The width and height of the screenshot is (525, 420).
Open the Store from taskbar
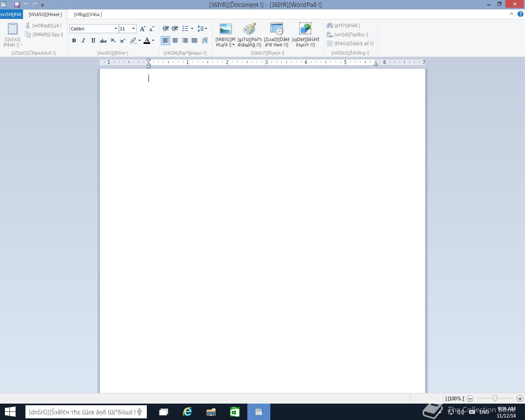click(235, 412)
